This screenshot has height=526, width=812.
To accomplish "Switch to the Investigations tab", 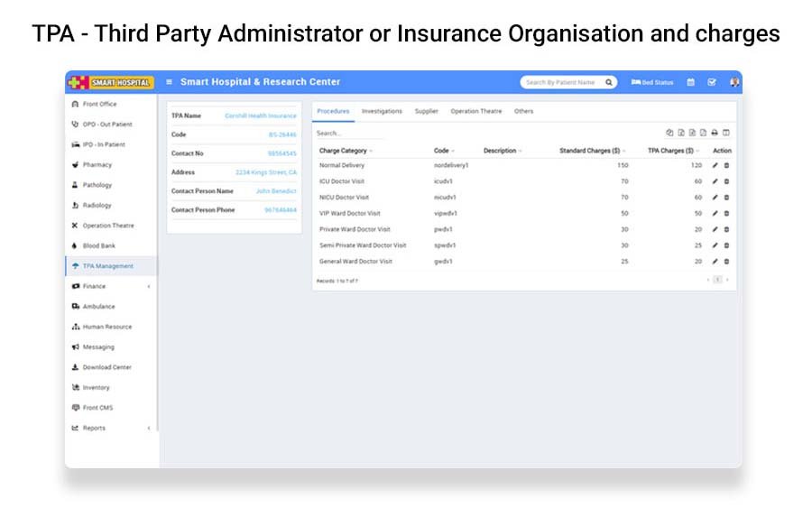I will pyautogui.click(x=382, y=111).
